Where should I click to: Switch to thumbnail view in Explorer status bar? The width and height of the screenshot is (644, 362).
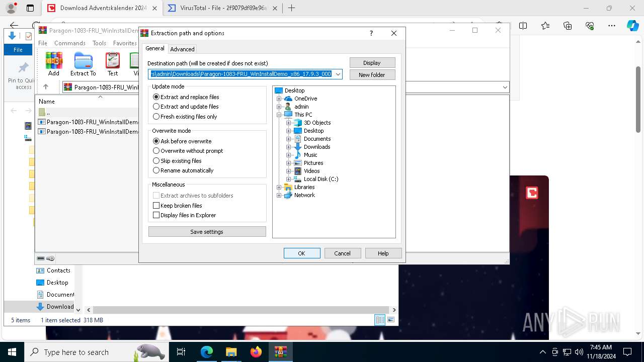[391, 320]
